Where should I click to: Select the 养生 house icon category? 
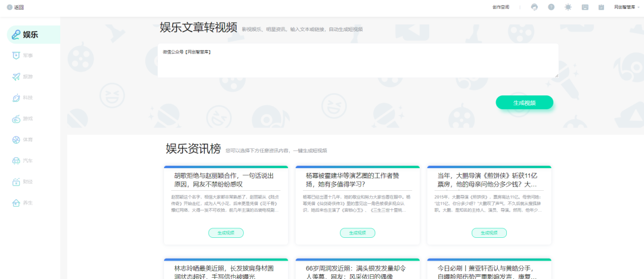[x=24, y=203]
